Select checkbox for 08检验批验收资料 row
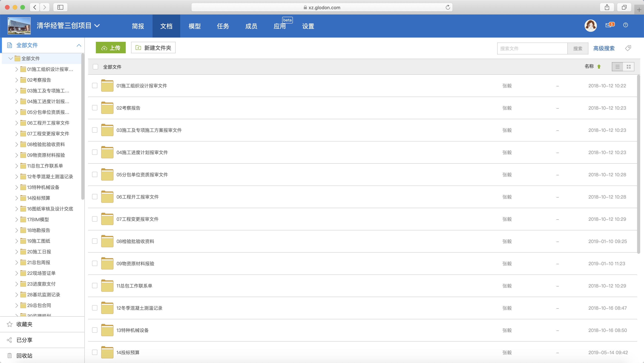 [x=95, y=241]
